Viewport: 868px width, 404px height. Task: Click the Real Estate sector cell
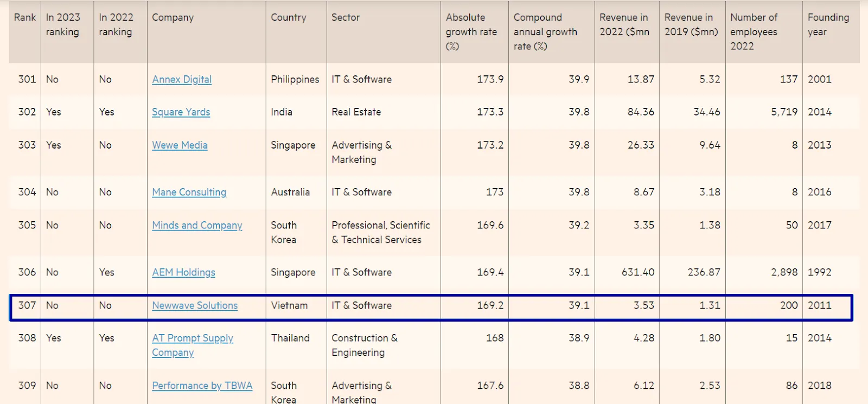pyautogui.click(x=356, y=112)
